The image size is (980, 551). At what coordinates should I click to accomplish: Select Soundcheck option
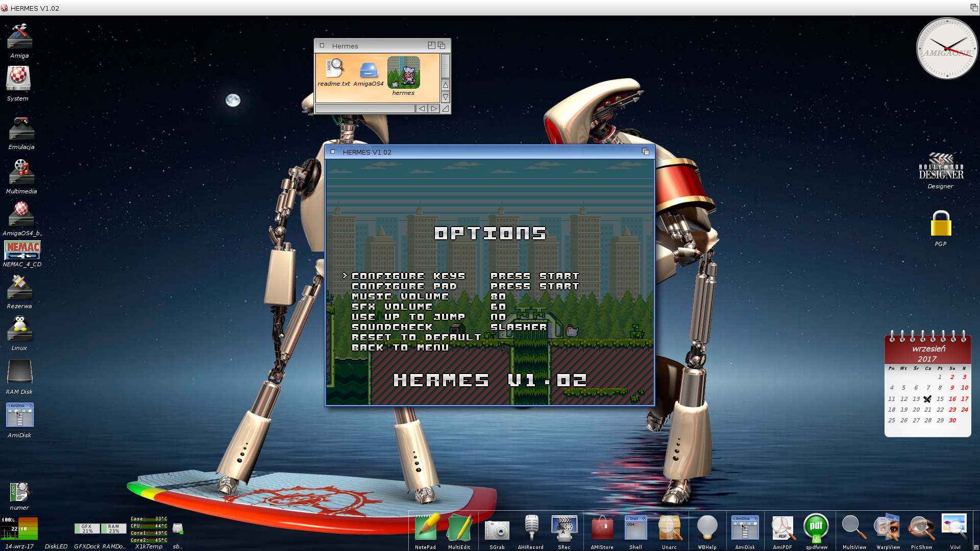pos(392,327)
